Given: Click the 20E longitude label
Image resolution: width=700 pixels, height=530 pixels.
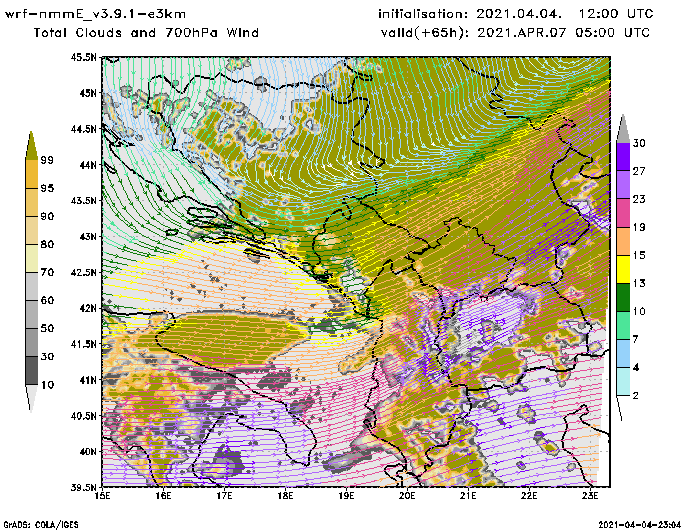Looking at the screenshot, I should 407,496.
